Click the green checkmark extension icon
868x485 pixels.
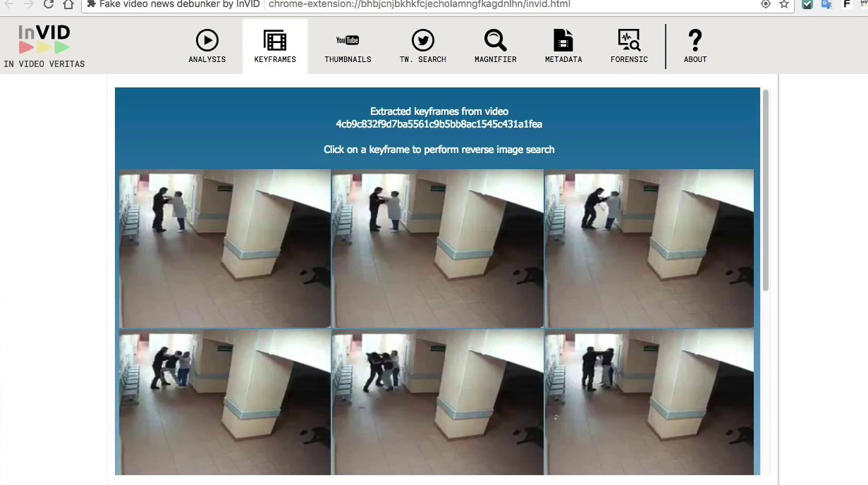tap(807, 4)
